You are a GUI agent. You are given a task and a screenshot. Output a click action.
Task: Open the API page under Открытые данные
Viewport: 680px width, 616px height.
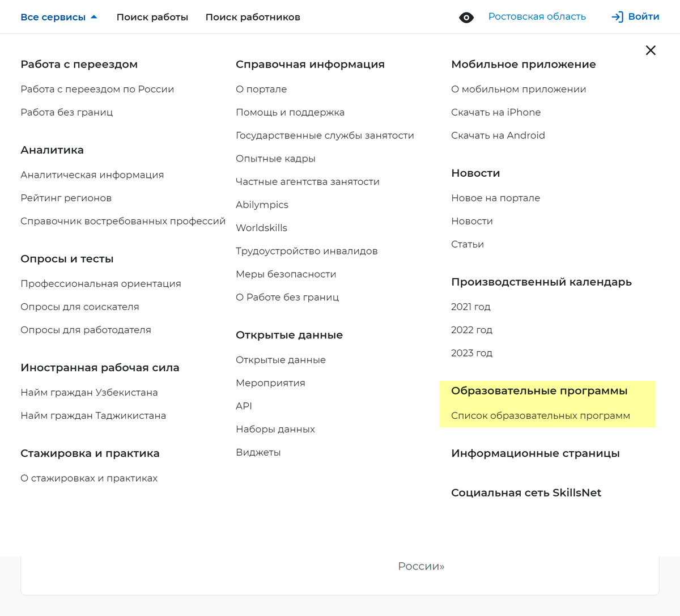point(244,406)
